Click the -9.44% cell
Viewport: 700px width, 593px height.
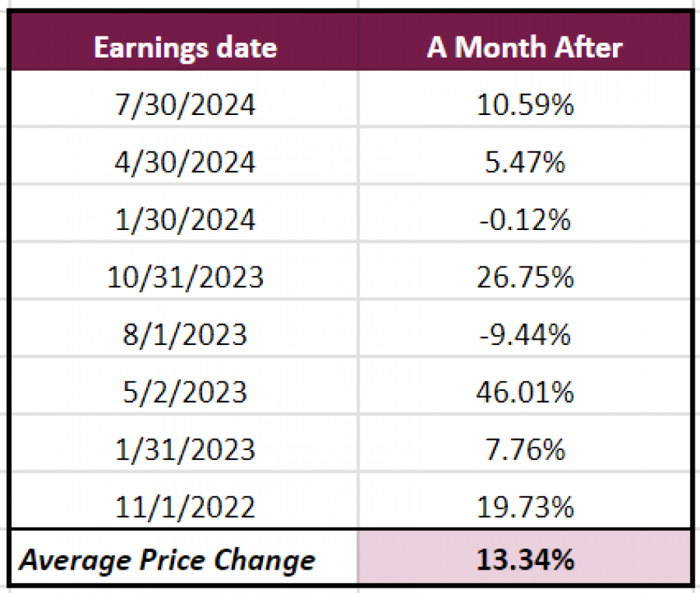coord(524,334)
